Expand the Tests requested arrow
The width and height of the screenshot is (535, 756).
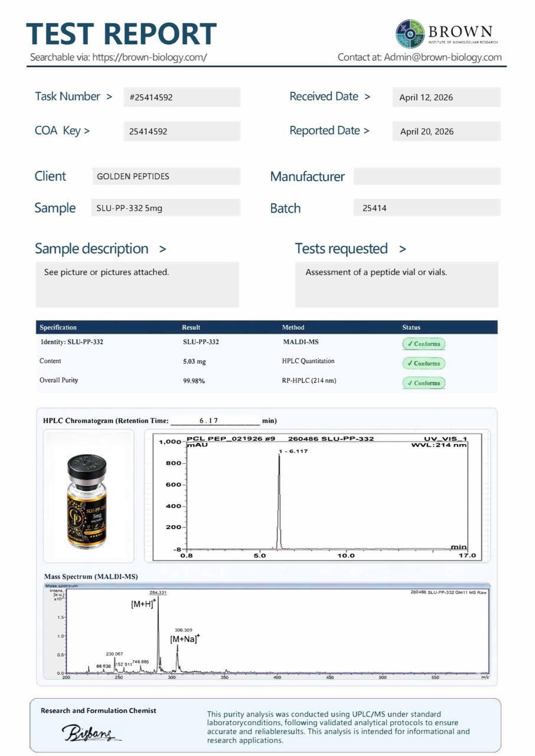click(x=403, y=249)
